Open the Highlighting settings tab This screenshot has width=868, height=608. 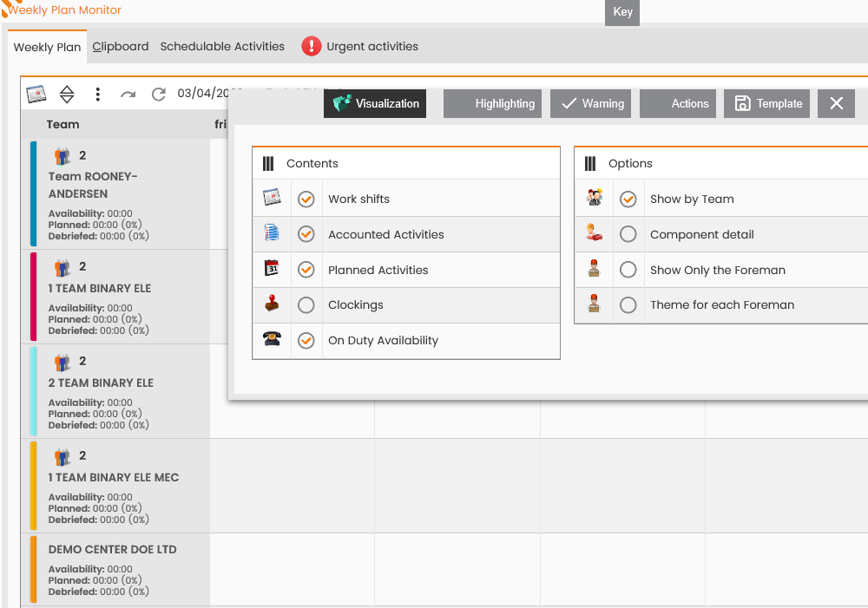pos(493,103)
